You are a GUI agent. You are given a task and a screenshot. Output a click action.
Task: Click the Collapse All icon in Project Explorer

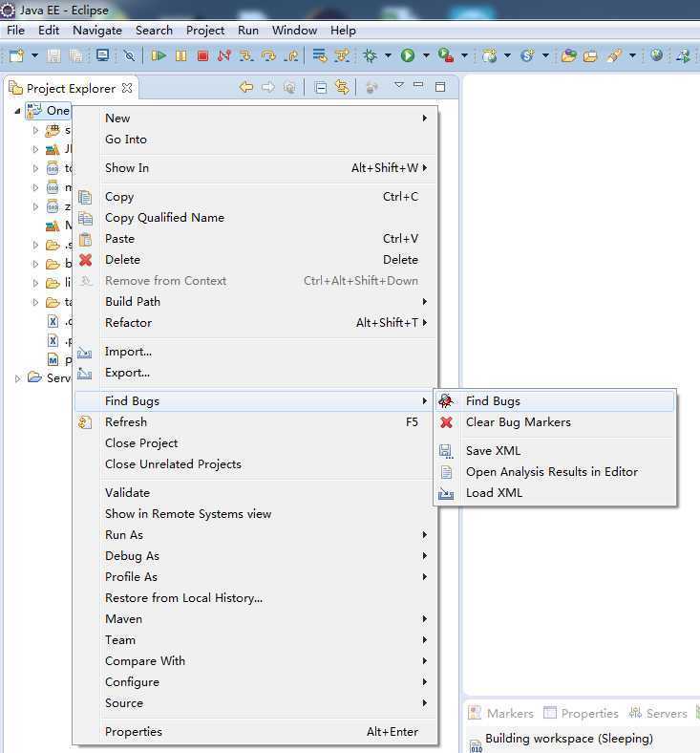click(x=321, y=87)
